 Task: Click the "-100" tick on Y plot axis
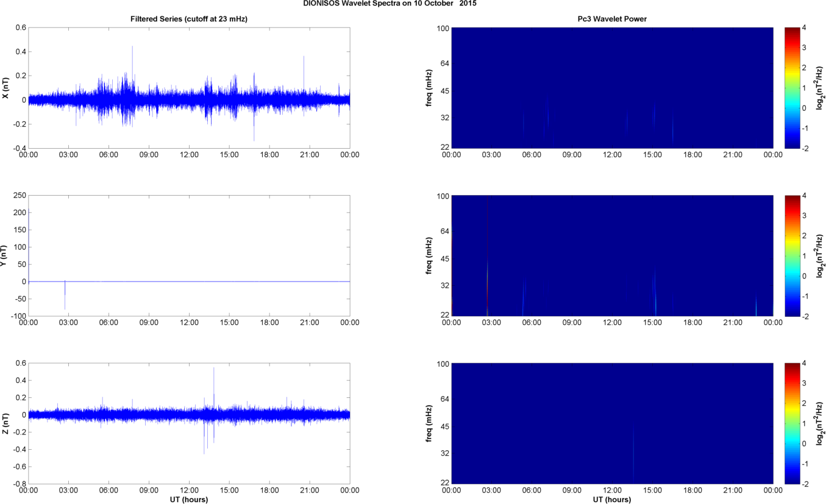tap(18, 316)
